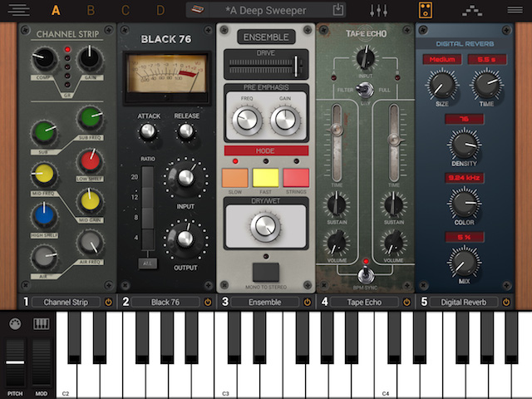Open the A Deep Sweeper preset name
The height and width of the screenshot is (399, 532).
click(x=266, y=11)
